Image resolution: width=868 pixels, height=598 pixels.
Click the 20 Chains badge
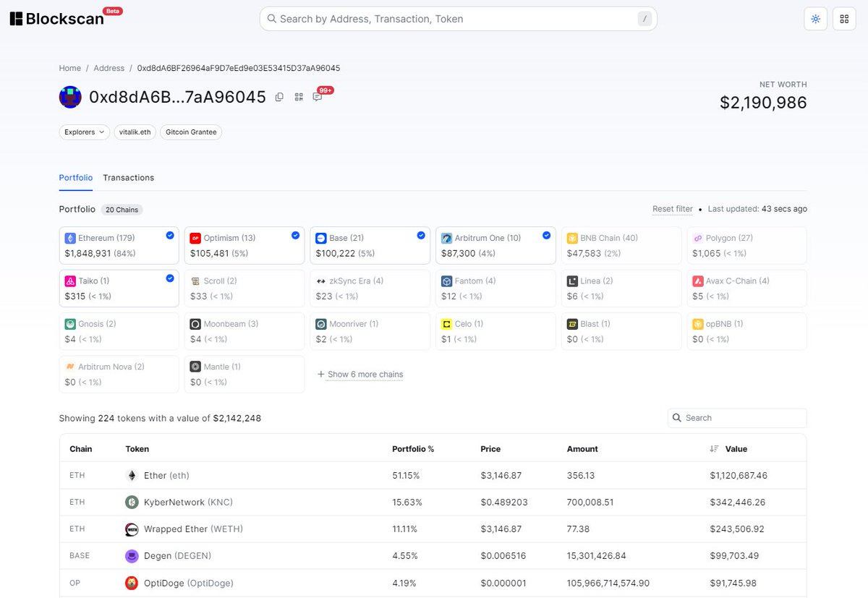tap(122, 210)
